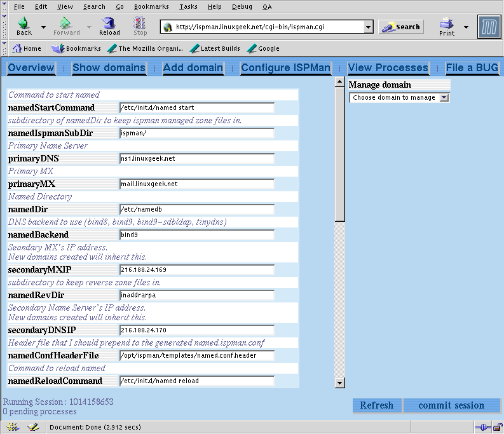The width and height of the screenshot is (504, 434).
Task: Open the Latest Builds bookmark
Action: [215, 48]
